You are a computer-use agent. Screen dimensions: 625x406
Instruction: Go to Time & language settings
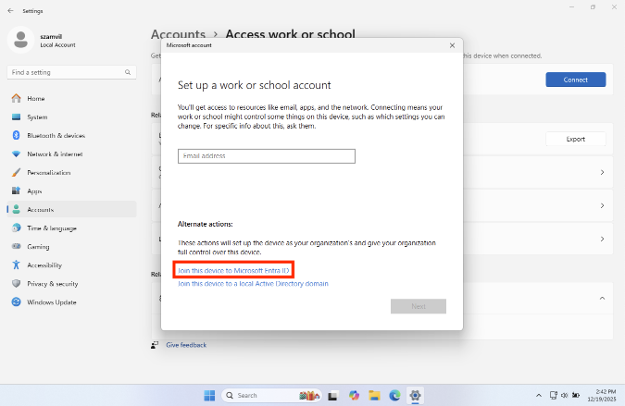pos(52,228)
